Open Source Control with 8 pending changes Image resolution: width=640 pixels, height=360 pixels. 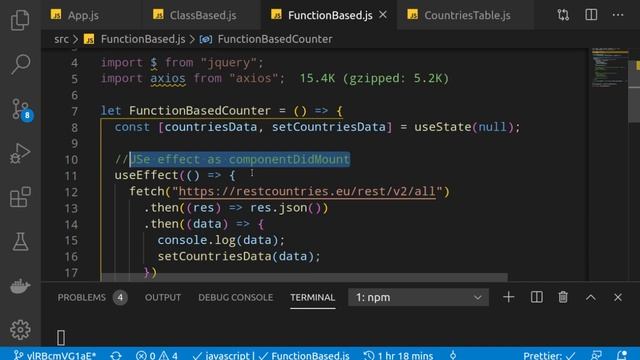(21, 109)
